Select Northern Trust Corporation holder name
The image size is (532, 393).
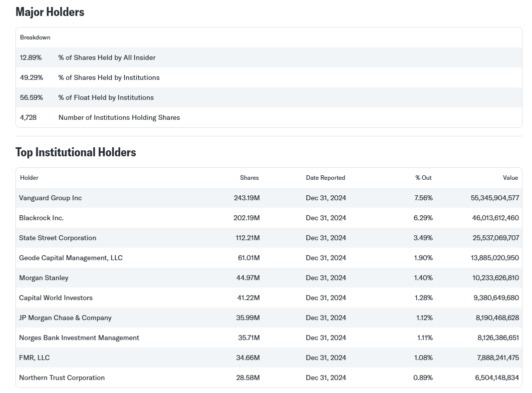pos(62,378)
